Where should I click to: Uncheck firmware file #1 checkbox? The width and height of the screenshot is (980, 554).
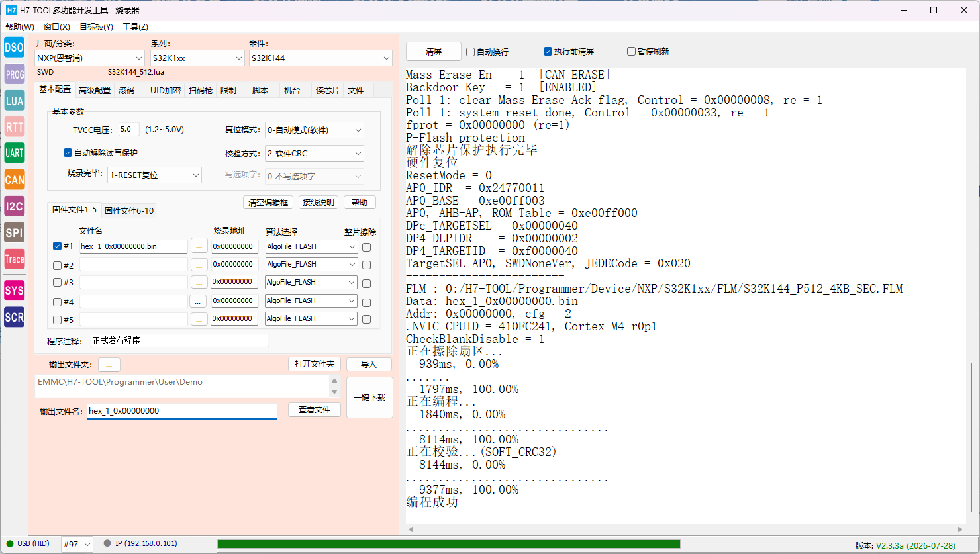57,246
